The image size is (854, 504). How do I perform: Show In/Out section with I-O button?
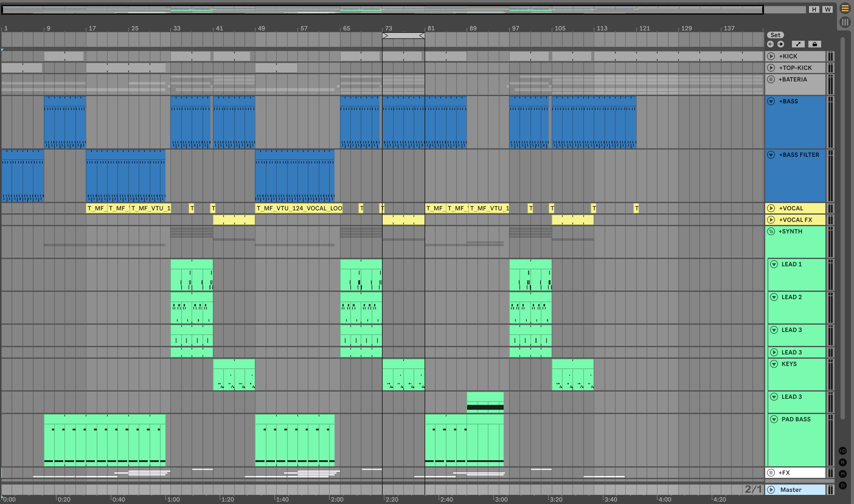click(843, 451)
